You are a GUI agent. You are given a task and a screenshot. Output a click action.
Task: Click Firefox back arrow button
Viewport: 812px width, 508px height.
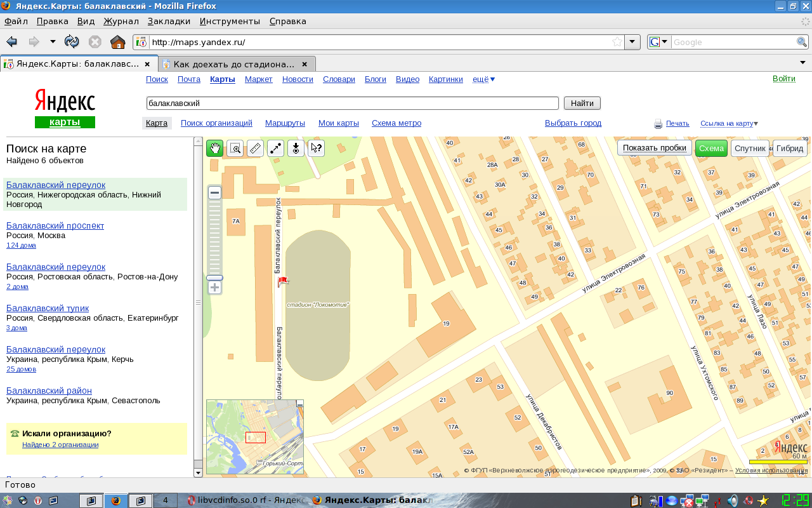(12, 42)
